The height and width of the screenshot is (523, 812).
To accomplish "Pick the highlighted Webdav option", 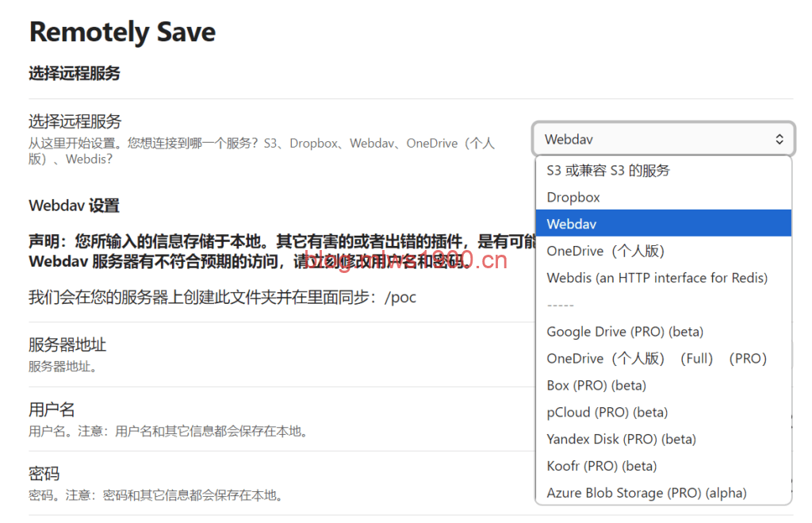I will pos(571,224).
